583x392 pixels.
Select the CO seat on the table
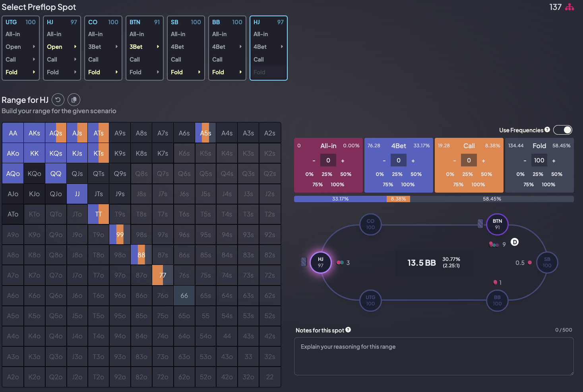(370, 224)
